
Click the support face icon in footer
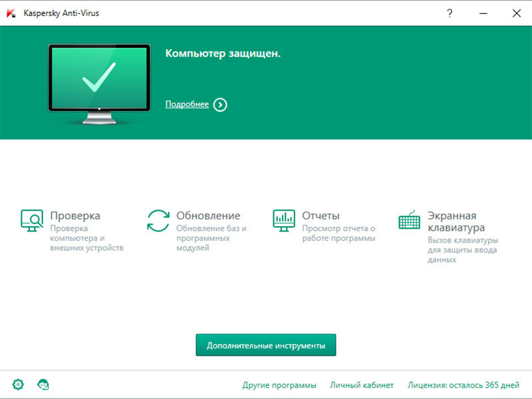click(x=44, y=384)
